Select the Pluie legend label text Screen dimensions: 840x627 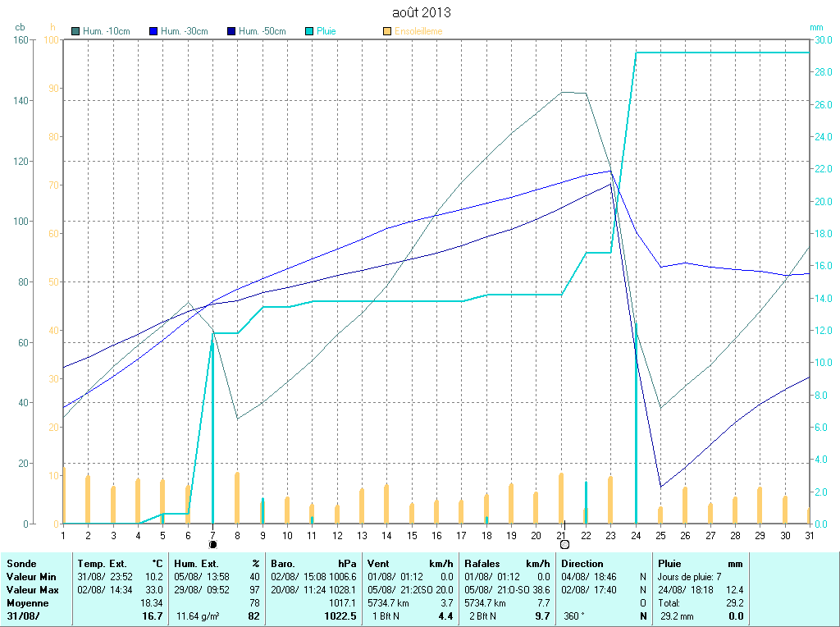326,31
